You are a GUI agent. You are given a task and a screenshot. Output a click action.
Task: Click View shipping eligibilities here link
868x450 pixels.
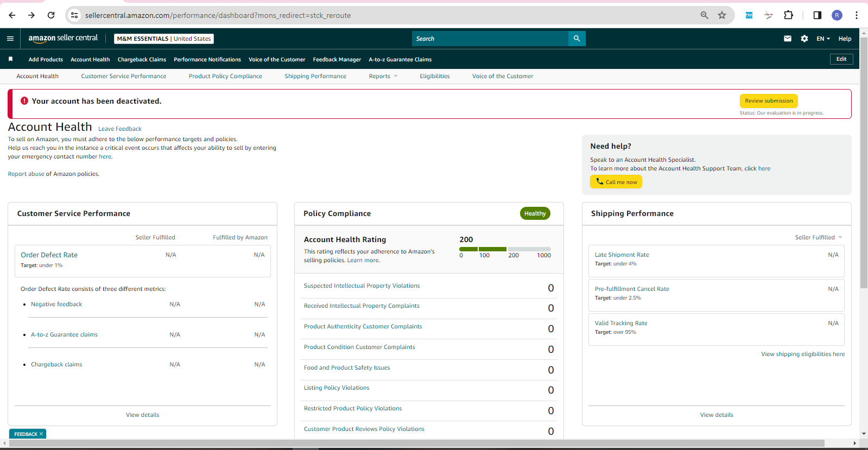pos(803,354)
